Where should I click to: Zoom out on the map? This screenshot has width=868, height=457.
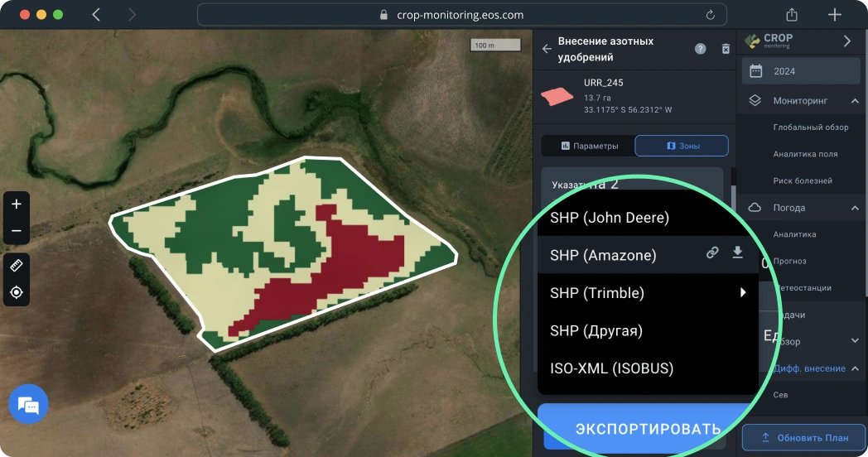click(x=17, y=231)
